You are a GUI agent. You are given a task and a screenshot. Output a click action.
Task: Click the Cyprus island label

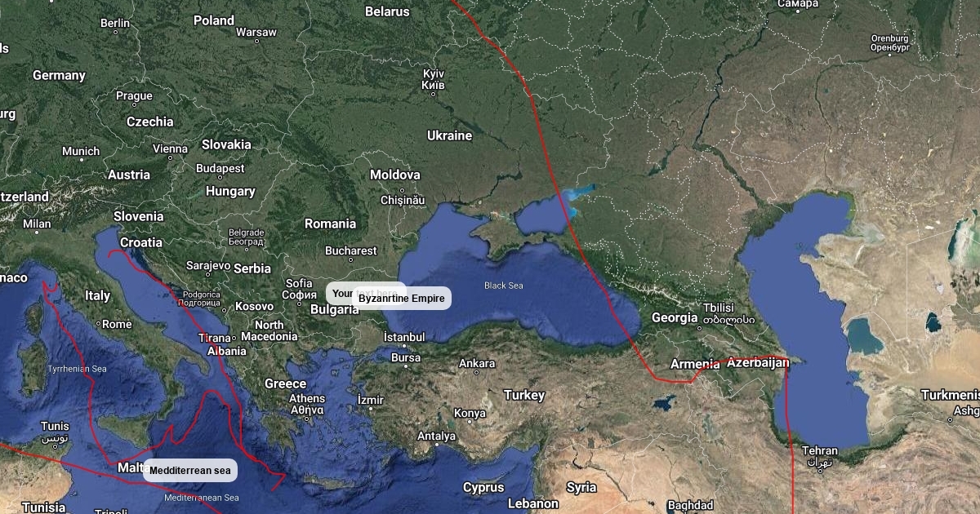pos(483,487)
